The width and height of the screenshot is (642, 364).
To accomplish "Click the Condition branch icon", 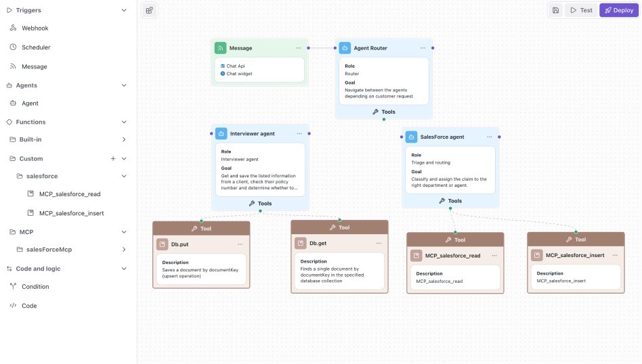I will pyautogui.click(x=13, y=286).
